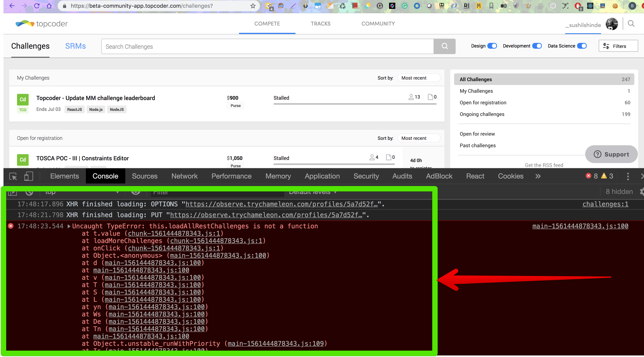Focus the Search Challenges input field
The height and width of the screenshot is (357, 644).
point(267,46)
